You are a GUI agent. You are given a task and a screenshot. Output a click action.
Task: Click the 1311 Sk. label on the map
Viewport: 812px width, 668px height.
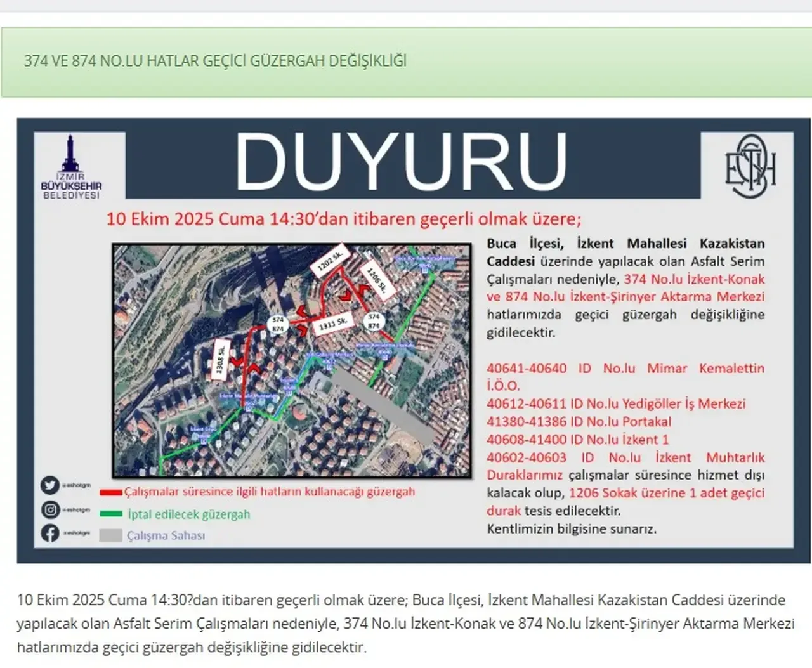[x=333, y=325]
